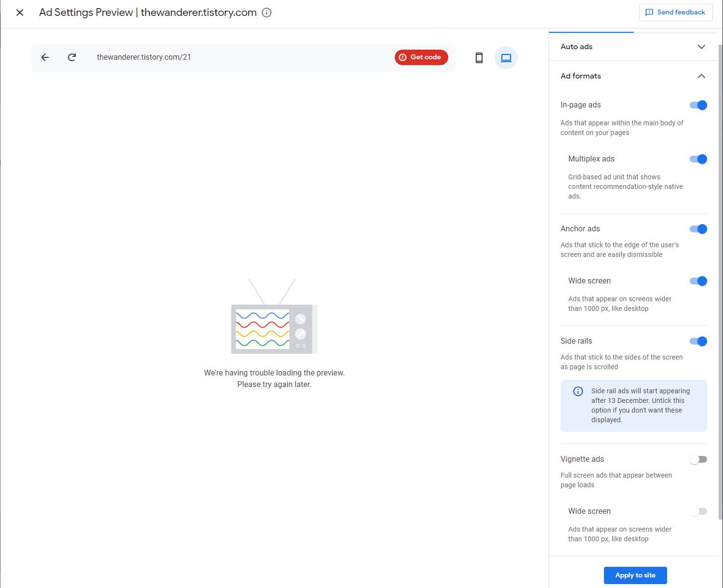Disable Anchor ads toggle
Viewport: 723px width, 588px height.
698,229
